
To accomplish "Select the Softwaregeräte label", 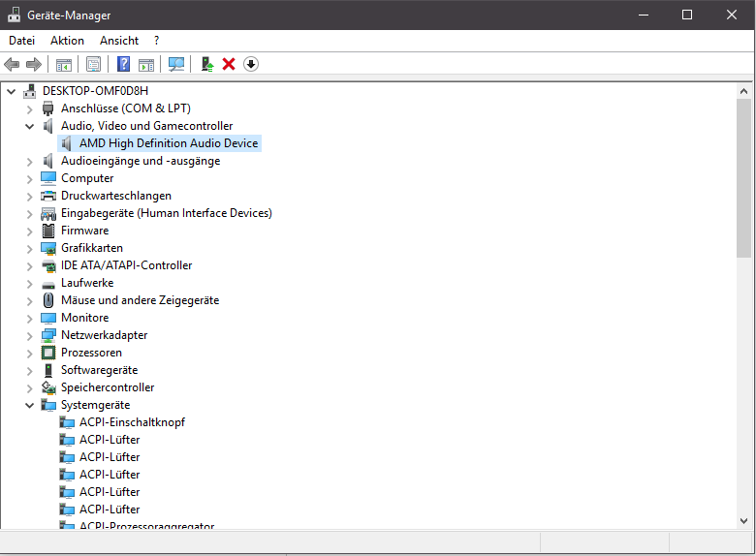I will pyautogui.click(x=99, y=370).
